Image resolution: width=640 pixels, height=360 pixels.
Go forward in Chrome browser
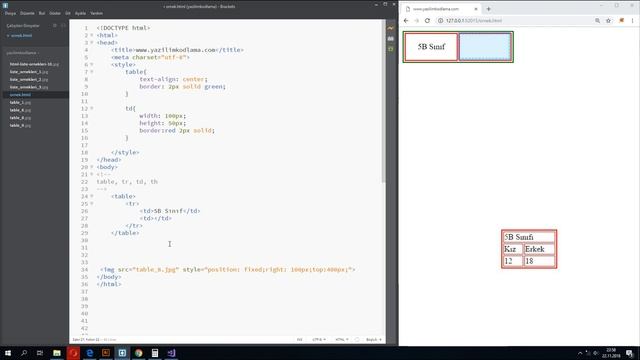(x=416, y=20)
